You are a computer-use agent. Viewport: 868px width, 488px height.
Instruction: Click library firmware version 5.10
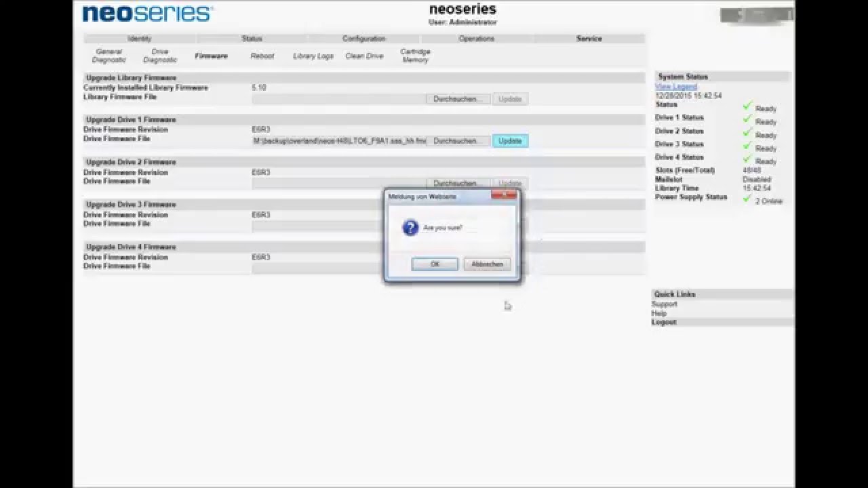(x=259, y=87)
